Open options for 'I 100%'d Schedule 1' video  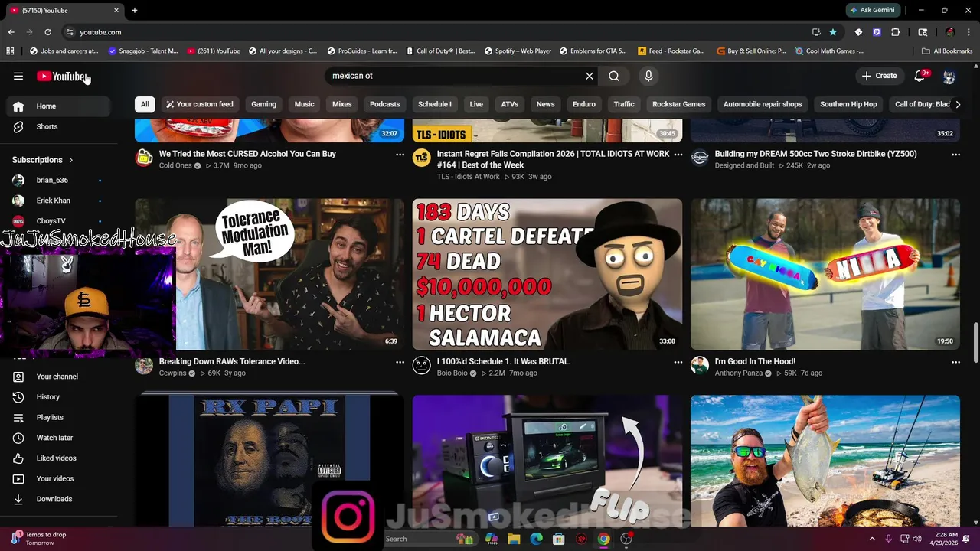(x=678, y=362)
